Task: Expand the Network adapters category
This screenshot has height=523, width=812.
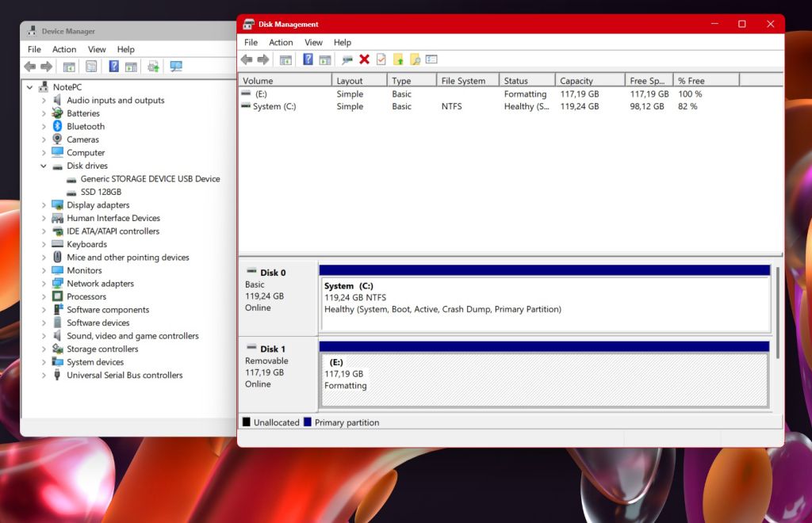Action: pos(44,284)
